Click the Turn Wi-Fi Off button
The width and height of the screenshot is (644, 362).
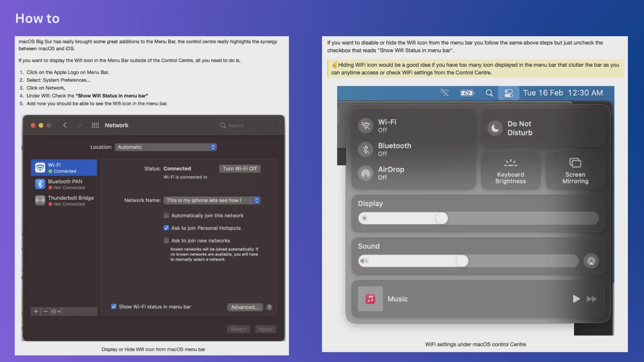tap(239, 169)
